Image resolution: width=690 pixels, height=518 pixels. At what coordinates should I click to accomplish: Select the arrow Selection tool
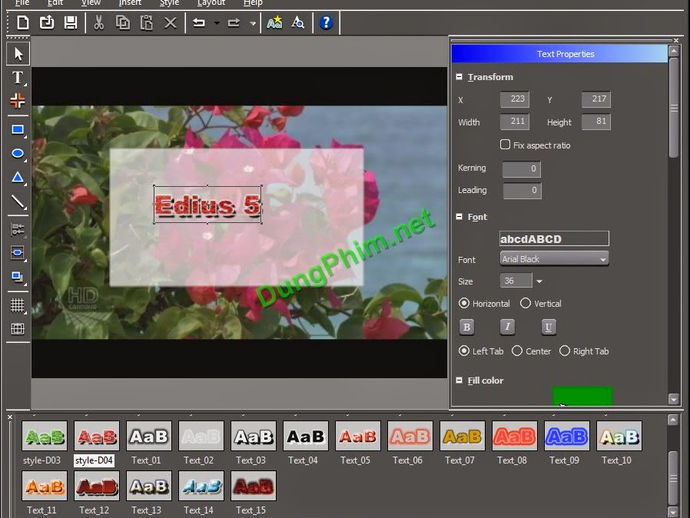[x=18, y=54]
